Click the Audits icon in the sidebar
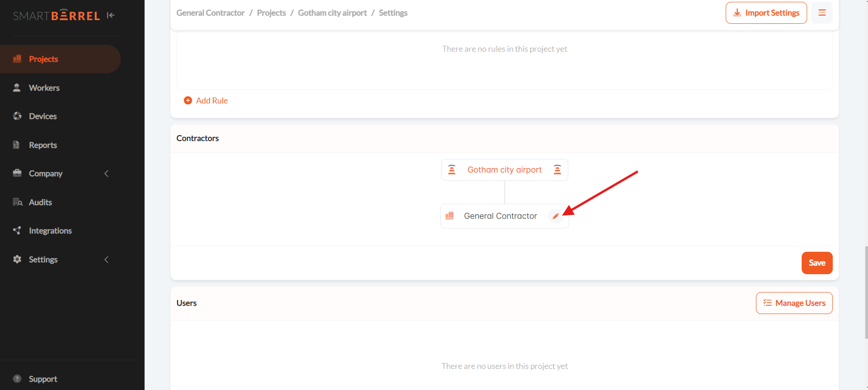868x390 pixels. (17, 202)
